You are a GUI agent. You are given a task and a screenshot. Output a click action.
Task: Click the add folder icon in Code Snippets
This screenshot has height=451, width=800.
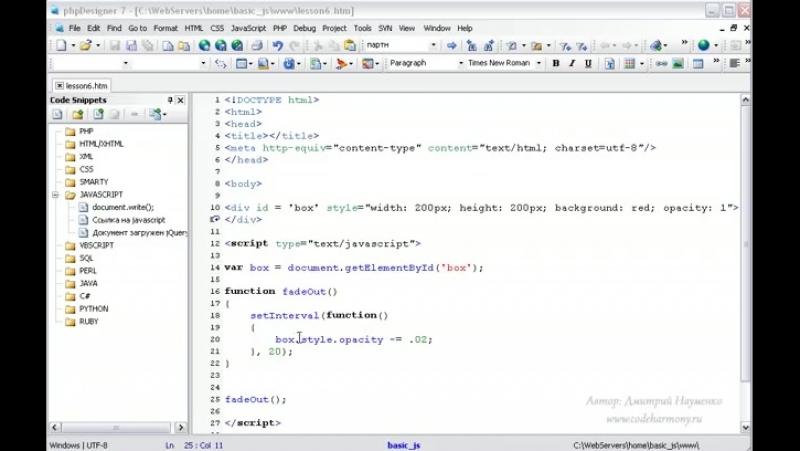[x=78, y=114]
